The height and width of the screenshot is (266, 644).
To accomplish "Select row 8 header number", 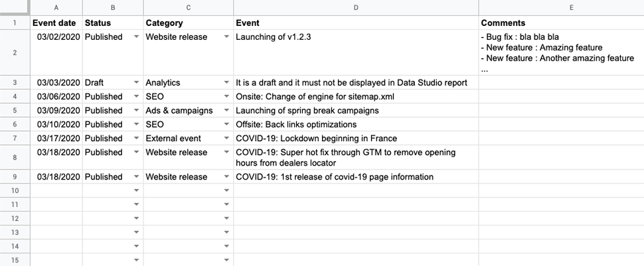I will pyautogui.click(x=15, y=158).
